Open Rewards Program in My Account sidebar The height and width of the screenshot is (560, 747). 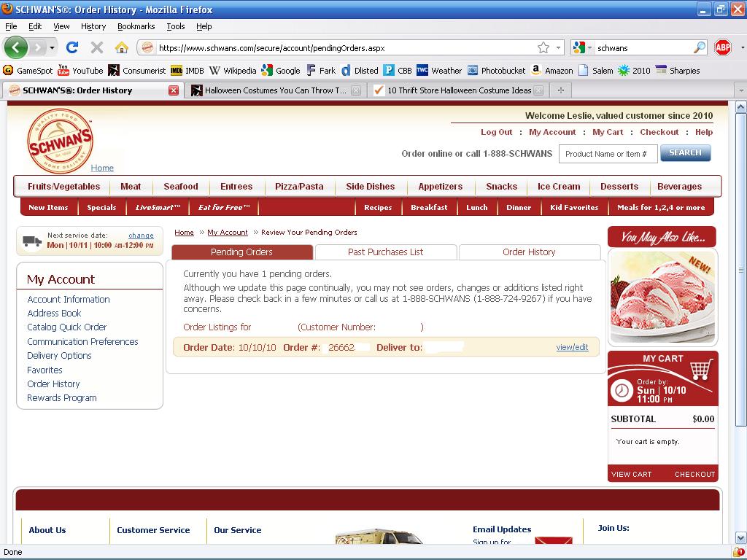click(62, 397)
